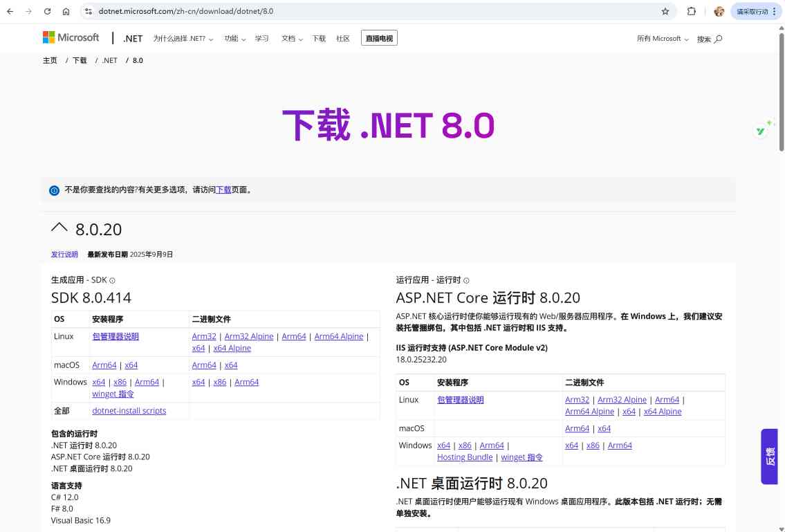Expand the 为什么选择 .NET dropdown
This screenshot has width=785, height=532.
183,39
